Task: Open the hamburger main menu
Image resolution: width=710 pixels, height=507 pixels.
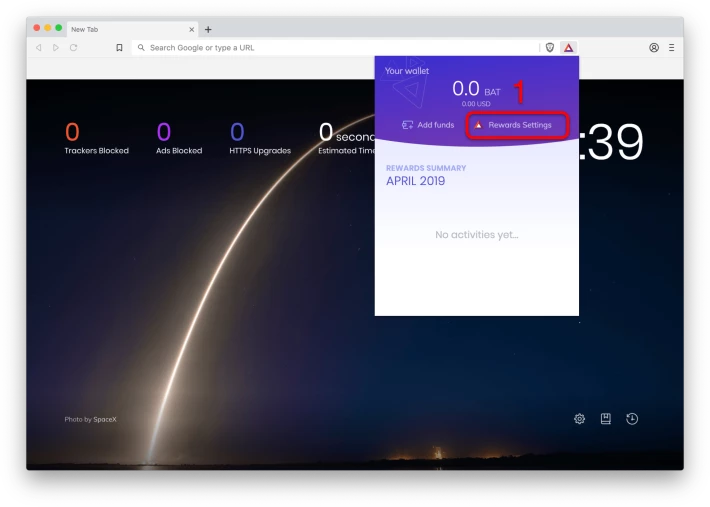Action: tap(672, 48)
